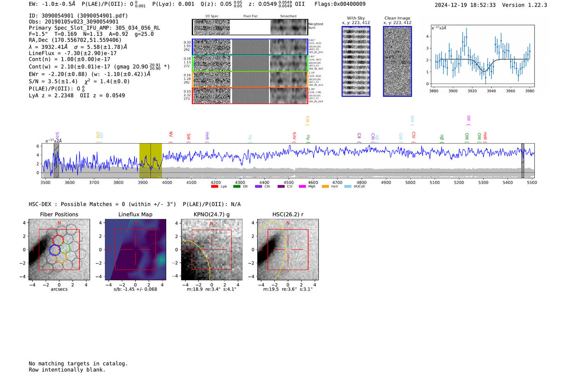Screen dimensions: 576x392
Task: Click the 'ID: 3090054901 (3090054901.pdf)' line
Action: tap(78, 16)
